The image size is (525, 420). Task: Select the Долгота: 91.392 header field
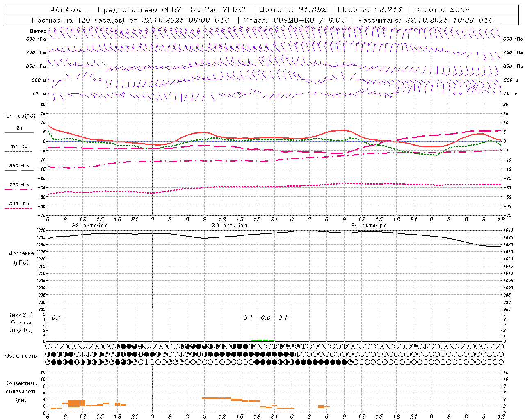click(293, 10)
